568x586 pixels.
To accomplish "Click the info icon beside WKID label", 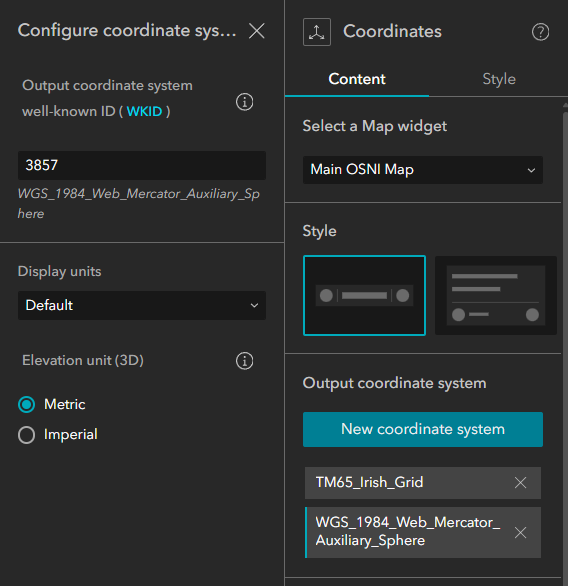I will pos(245,102).
